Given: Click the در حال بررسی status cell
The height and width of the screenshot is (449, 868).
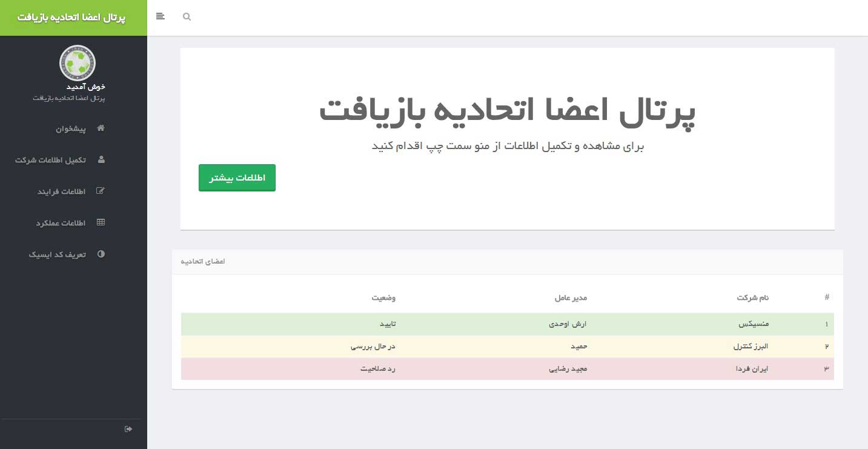Looking at the screenshot, I should tap(373, 347).
